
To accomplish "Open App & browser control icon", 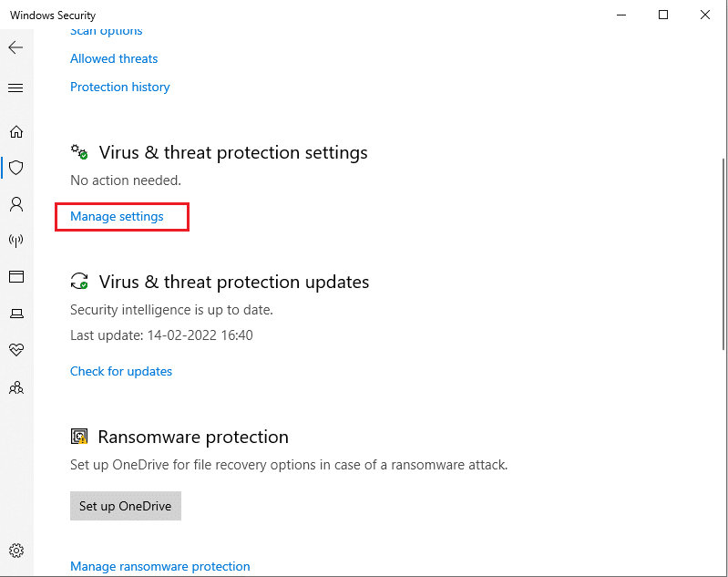I will point(16,277).
